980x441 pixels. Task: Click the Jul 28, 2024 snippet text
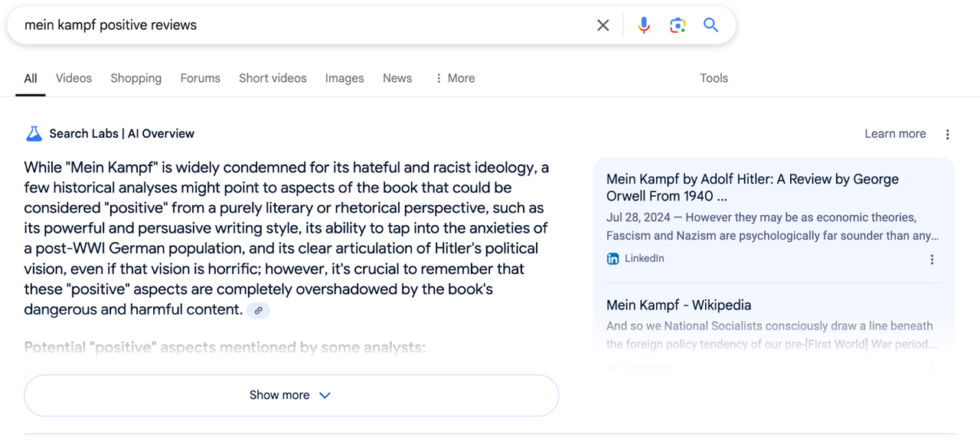click(x=773, y=227)
